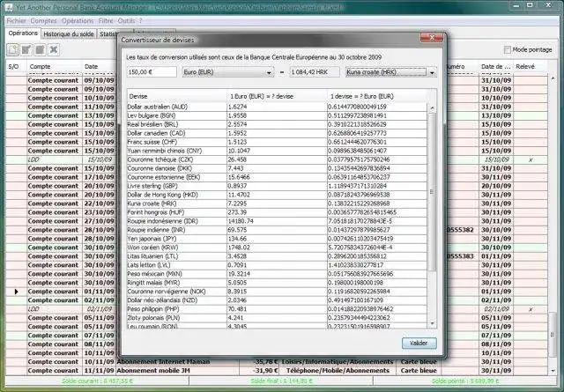Viewport: 564px width, 392px height.
Task: Open the Comptes menu
Action: [x=43, y=21]
